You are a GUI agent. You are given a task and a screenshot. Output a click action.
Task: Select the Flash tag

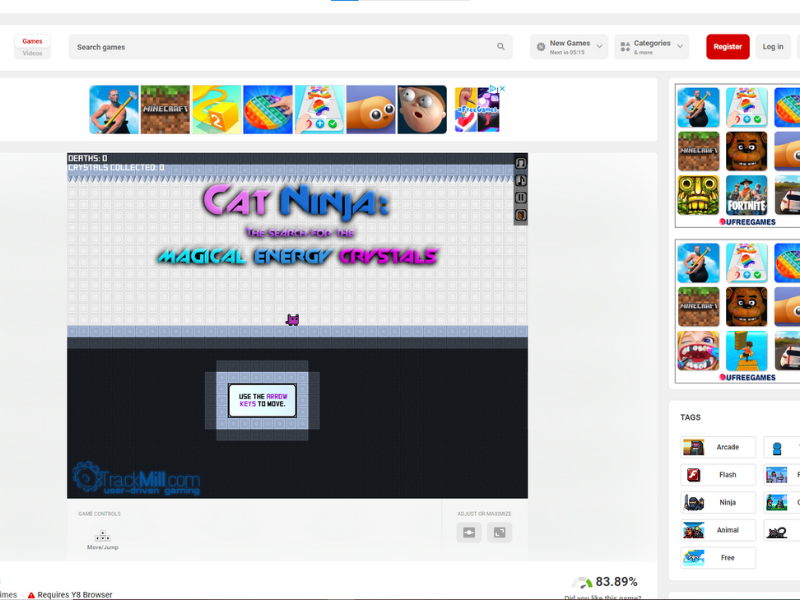718,474
